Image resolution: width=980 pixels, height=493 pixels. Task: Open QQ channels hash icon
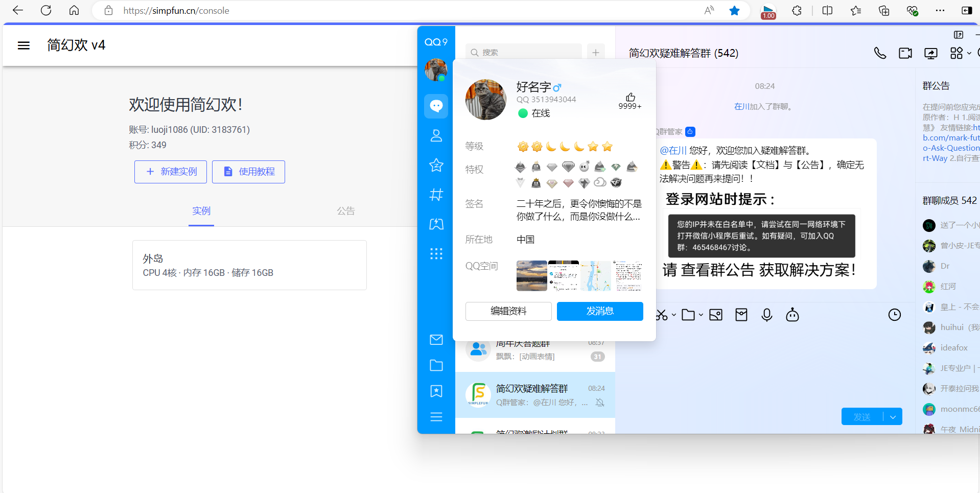pyautogui.click(x=436, y=195)
